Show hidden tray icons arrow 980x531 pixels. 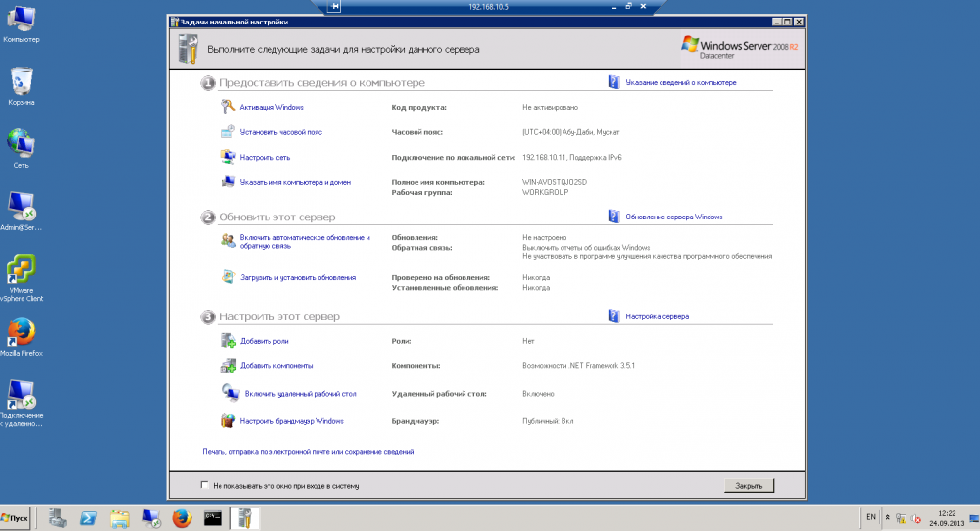click(887, 517)
